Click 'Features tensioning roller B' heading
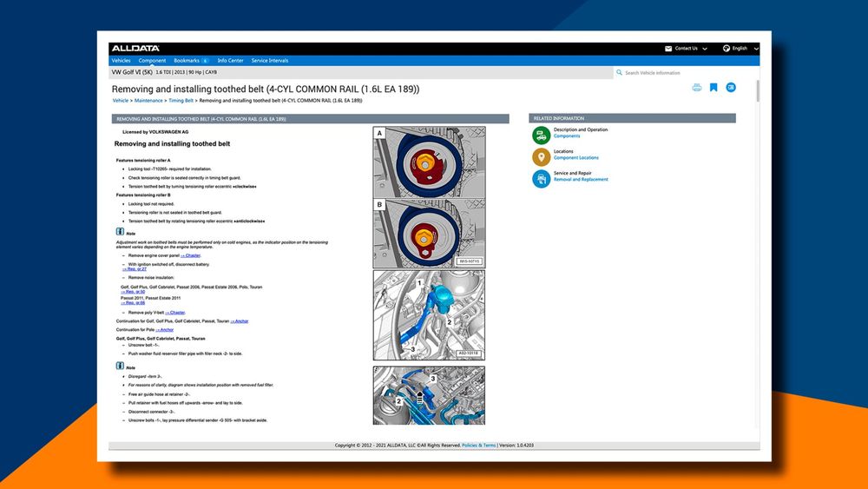Viewport: 868px width, 489px height. pos(143,195)
